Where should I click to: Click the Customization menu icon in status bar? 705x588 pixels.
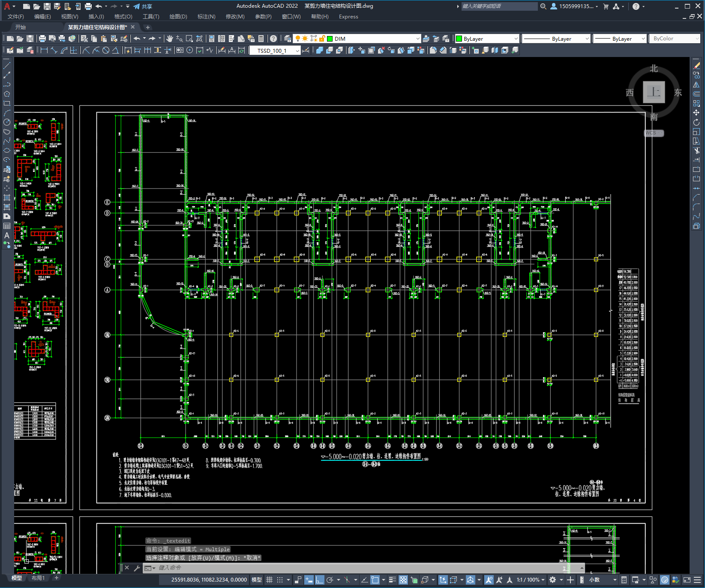(x=698, y=580)
